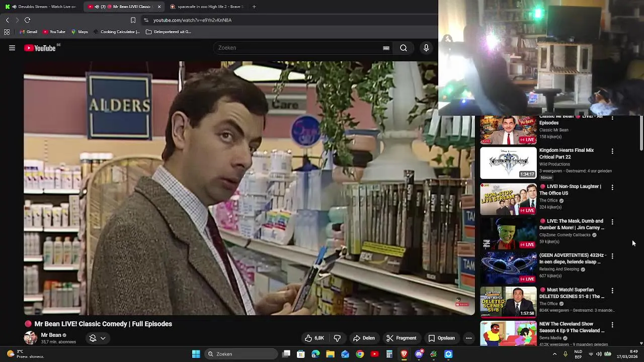
Task: Open more actions three-dot menu under video
Action: (x=469, y=338)
